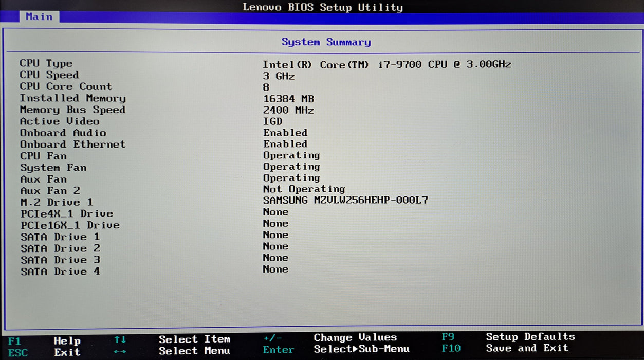Select the "CPU Fan" label

(x=43, y=156)
